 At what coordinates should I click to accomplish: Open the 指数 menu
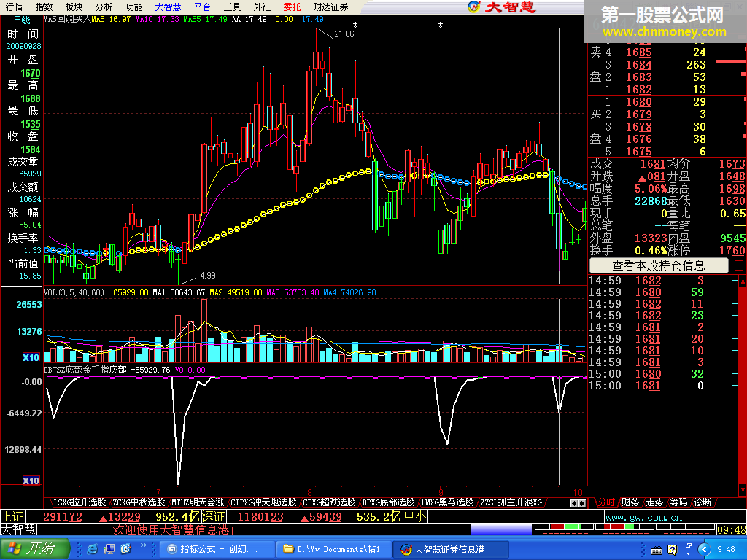pos(44,7)
